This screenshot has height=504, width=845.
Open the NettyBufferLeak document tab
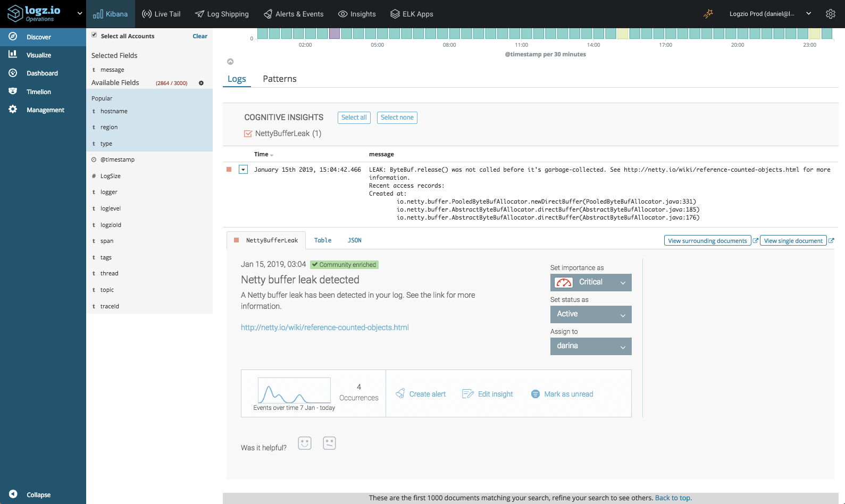pos(266,240)
